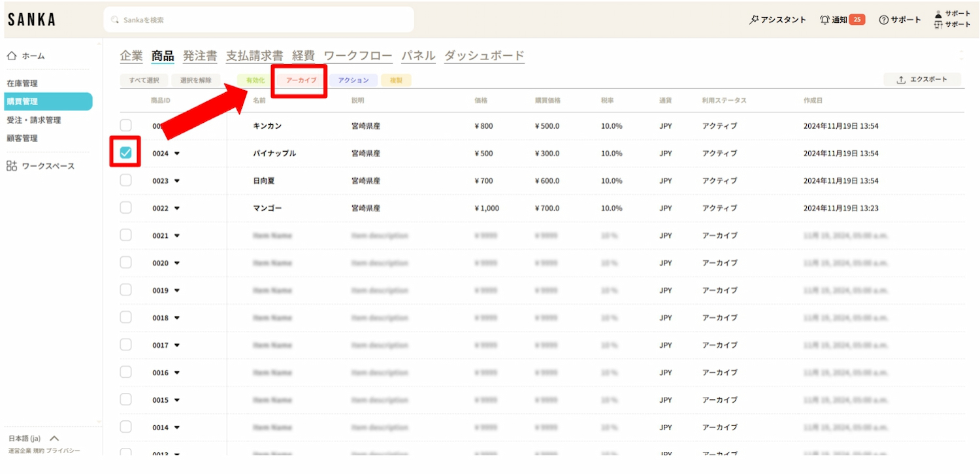Select the checkbox for item 0022
Viewport: 980px width, 474px height.
click(x=126, y=208)
